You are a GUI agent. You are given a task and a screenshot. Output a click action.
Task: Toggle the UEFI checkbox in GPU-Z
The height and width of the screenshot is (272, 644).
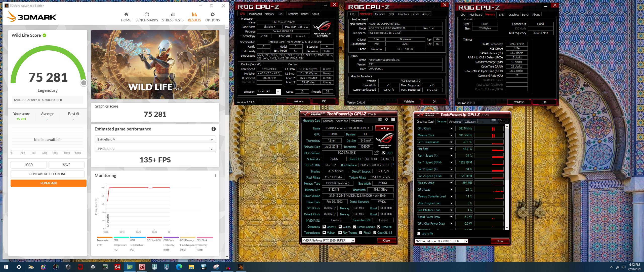pyautogui.click(x=384, y=153)
